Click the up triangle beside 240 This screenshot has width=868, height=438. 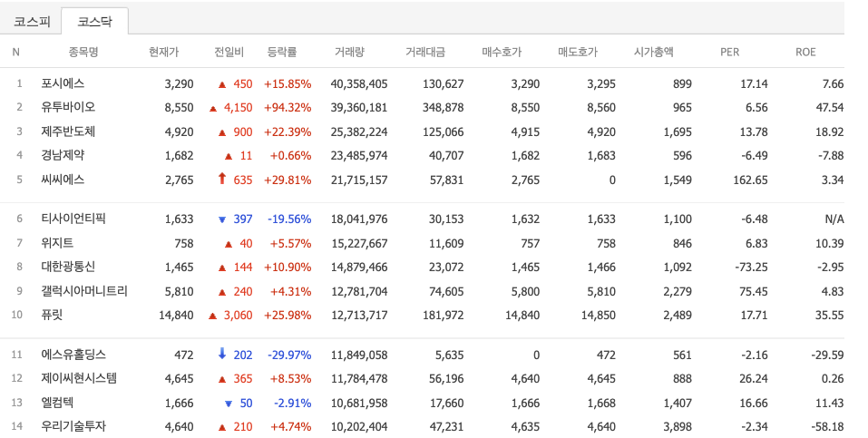coord(222,292)
